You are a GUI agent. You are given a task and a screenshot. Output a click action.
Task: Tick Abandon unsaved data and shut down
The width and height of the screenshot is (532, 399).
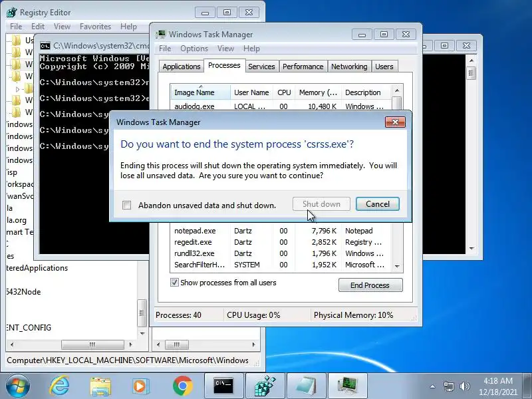click(126, 205)
